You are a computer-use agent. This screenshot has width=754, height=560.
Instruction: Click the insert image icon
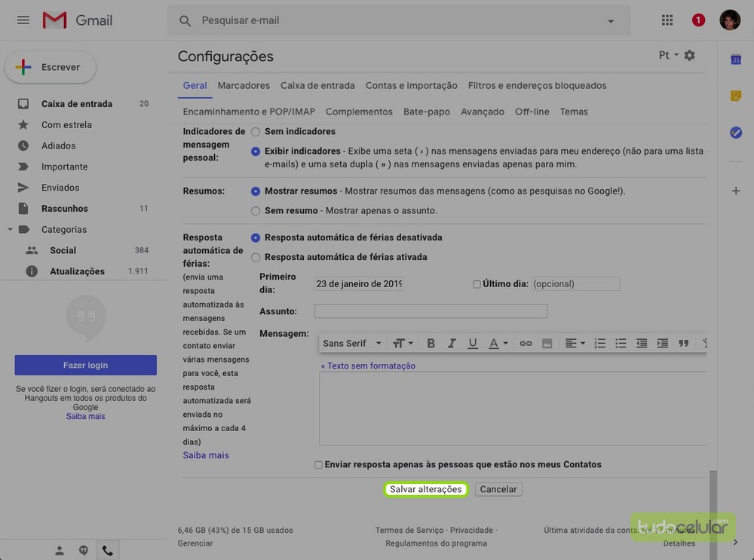tap(547, 343)
